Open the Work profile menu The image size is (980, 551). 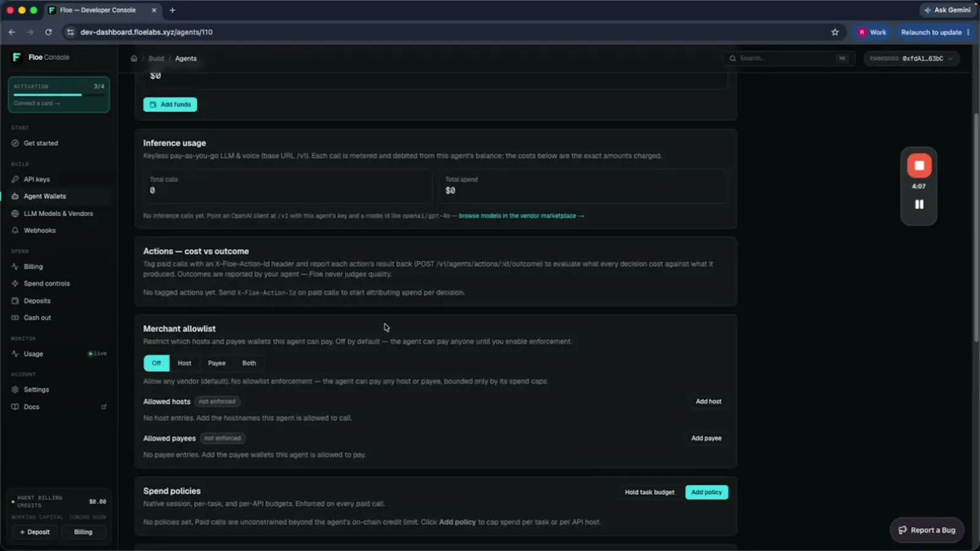pyautogui.click(x=872, y=32)
